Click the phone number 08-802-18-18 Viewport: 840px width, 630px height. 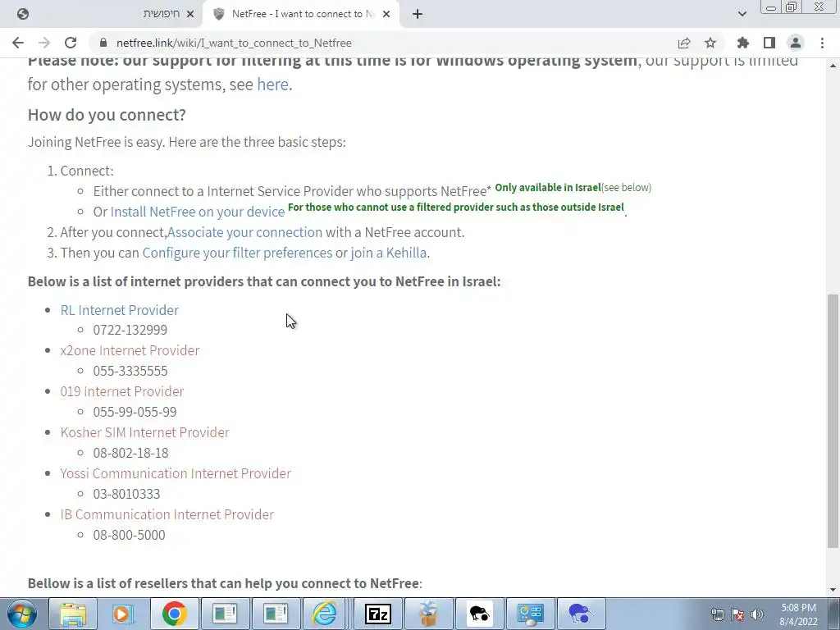130,453
